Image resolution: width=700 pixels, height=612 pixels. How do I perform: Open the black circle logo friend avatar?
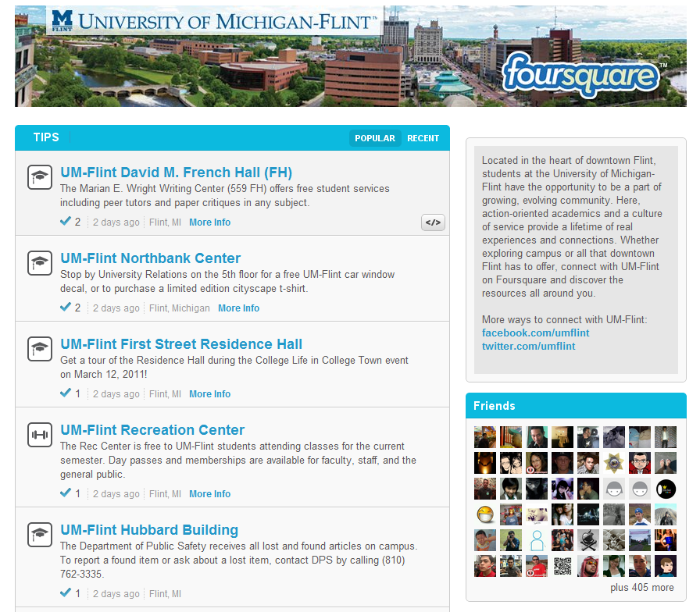(666, 489)
